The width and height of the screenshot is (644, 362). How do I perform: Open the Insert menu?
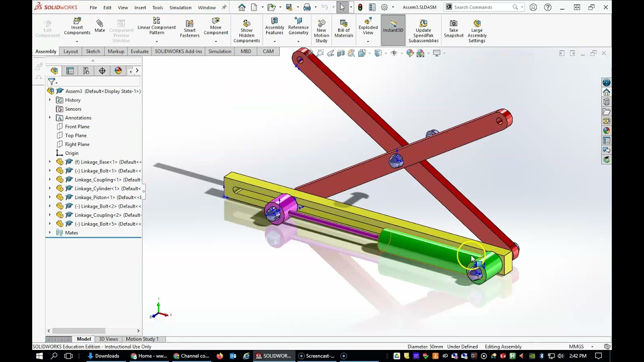pos(140,8)
